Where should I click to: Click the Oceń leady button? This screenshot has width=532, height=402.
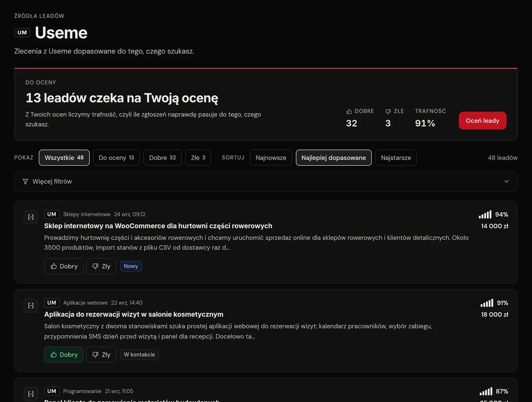482,120
